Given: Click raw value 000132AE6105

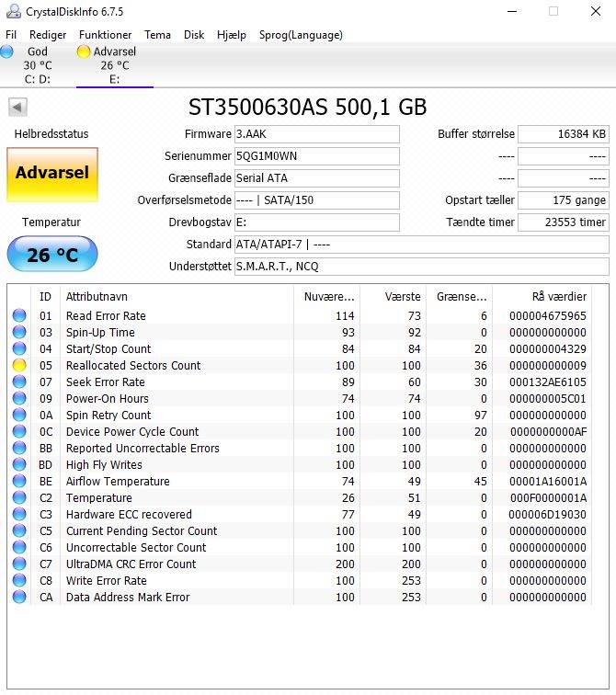Looking at the screenshot, I should click(548, 382).
